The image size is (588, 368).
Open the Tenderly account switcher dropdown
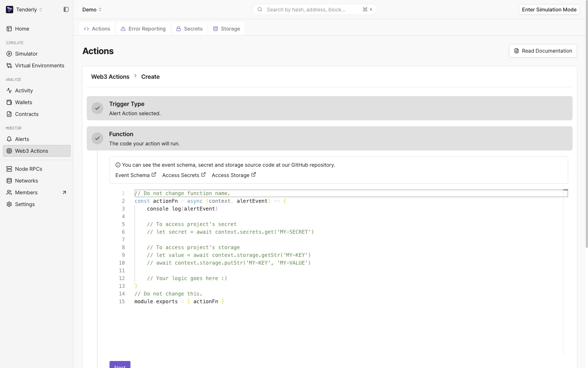click(x=29, y=10)
